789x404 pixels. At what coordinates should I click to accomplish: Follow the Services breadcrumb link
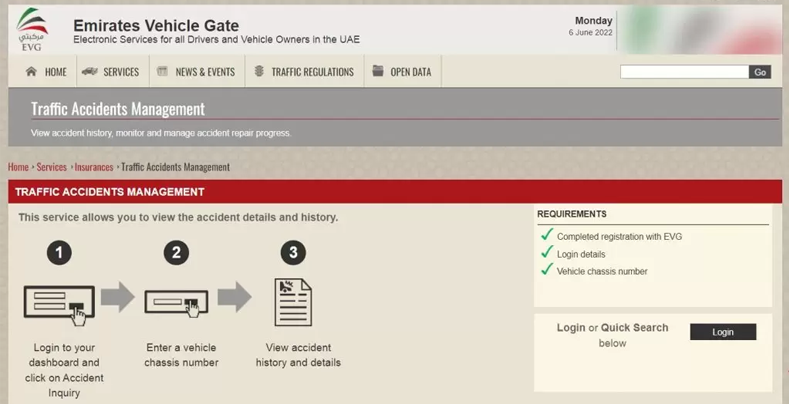[x=52, y=167]
